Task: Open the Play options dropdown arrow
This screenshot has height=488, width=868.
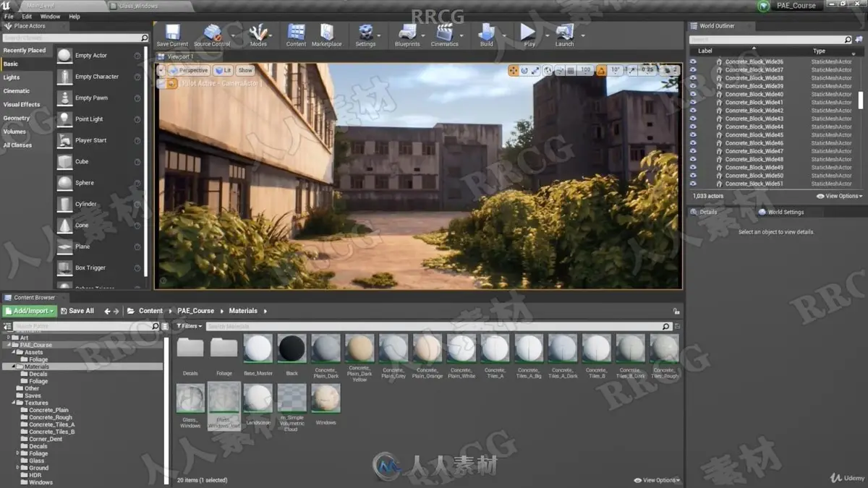Action: pyautogui.click(x=546, y=34)
